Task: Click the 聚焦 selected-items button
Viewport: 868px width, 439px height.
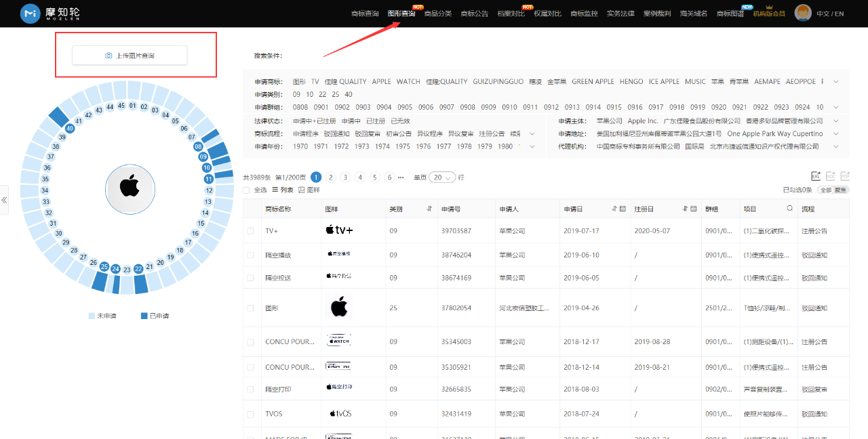Action: tap(841, 190)
